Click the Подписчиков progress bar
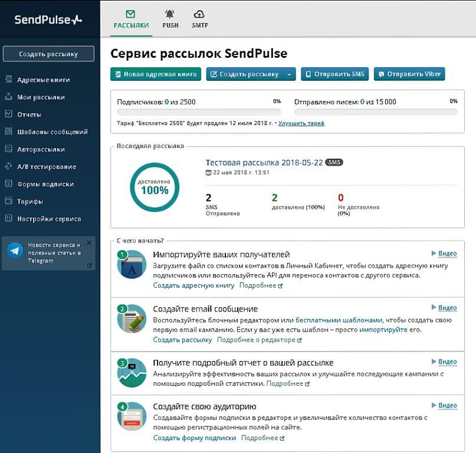Screen dimensions: 476x453 199,112
